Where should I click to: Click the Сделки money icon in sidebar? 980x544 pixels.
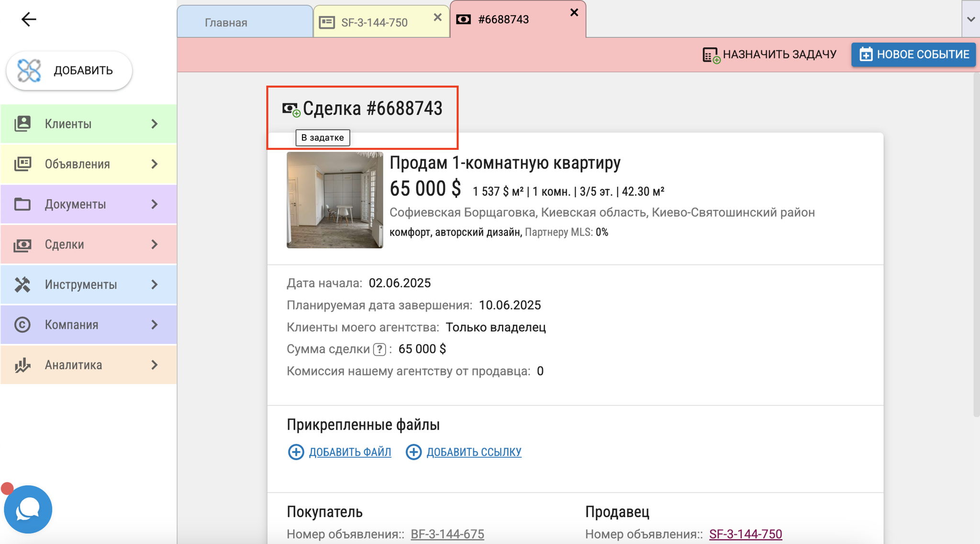22,245
